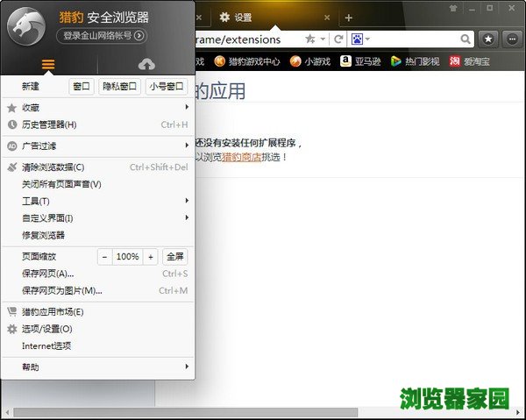Click the reload page icon
This screenshot has width=526, height=420.
pyautogui.click(x=338, y=39)
